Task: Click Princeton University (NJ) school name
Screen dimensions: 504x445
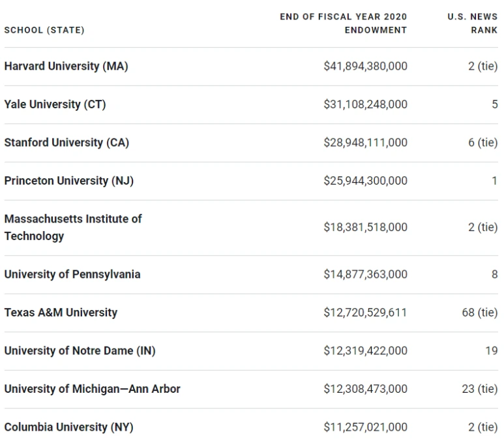Action: click(x=68, y=181)
